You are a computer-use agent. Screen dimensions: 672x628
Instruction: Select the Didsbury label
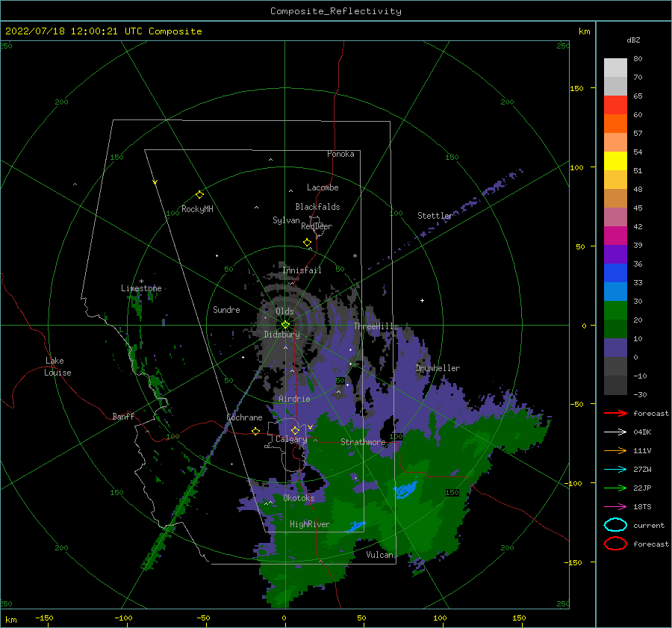pos(282,335)
